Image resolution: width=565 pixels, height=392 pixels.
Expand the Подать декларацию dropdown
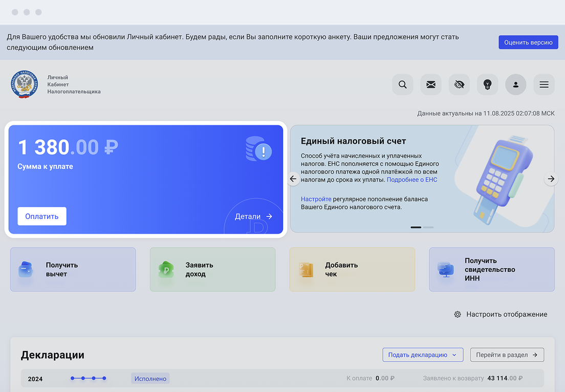tap(423, 355)
